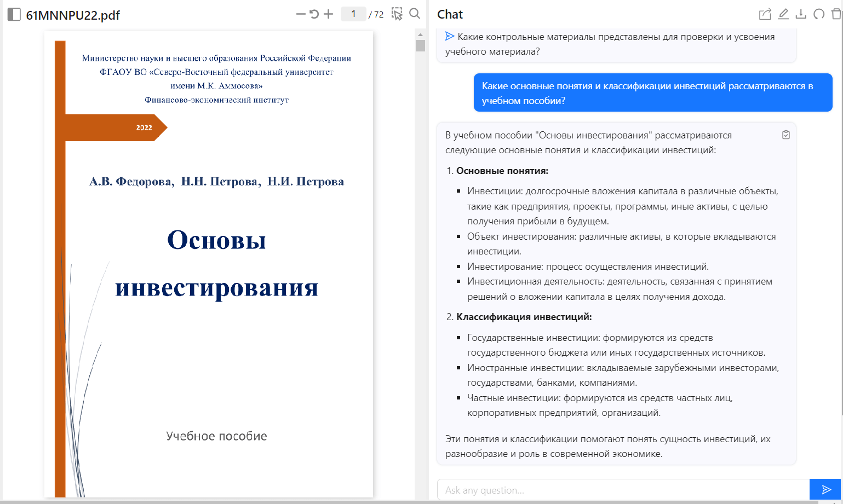
Task: Click the pencil edit icon in Chat header
Action: click(x=783, y=14)
